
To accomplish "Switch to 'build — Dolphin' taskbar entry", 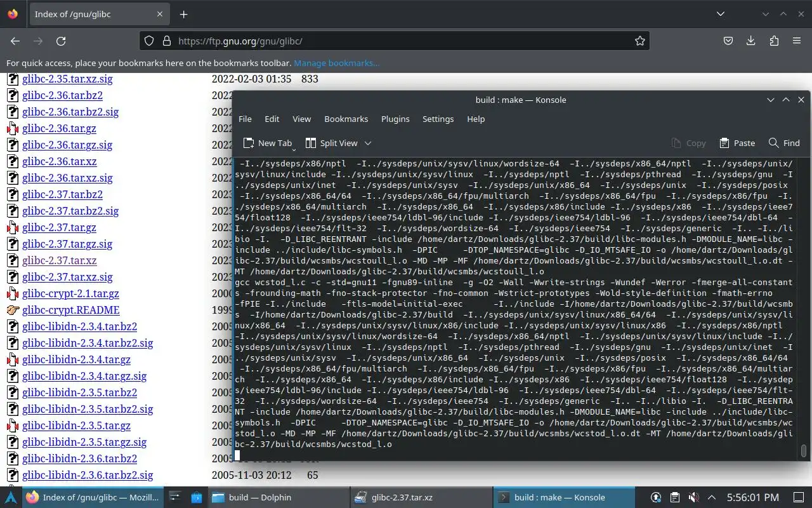I will 278,497.
